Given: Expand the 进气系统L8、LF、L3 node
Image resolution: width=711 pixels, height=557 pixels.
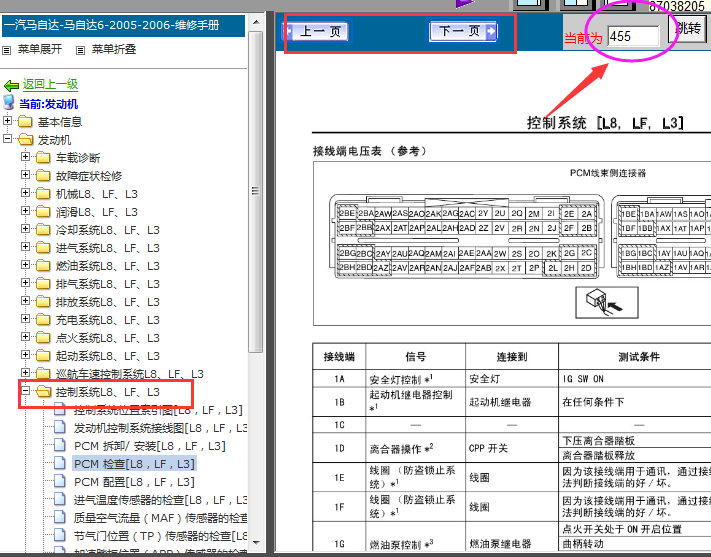Looking at the screenshot, I should [25, 247].
